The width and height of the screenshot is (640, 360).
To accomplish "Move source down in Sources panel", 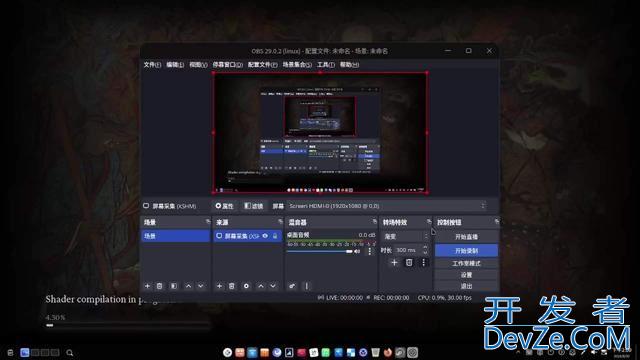I will pos(273,286).
